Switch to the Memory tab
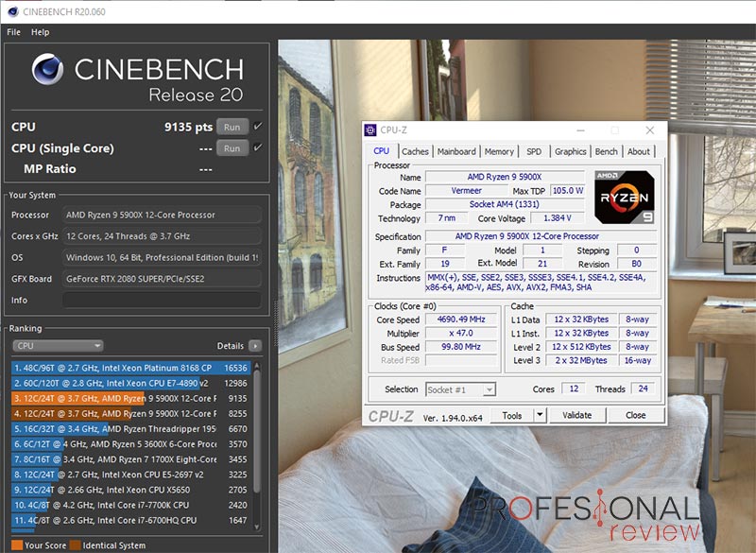756x553 pixels. (499, 151)
